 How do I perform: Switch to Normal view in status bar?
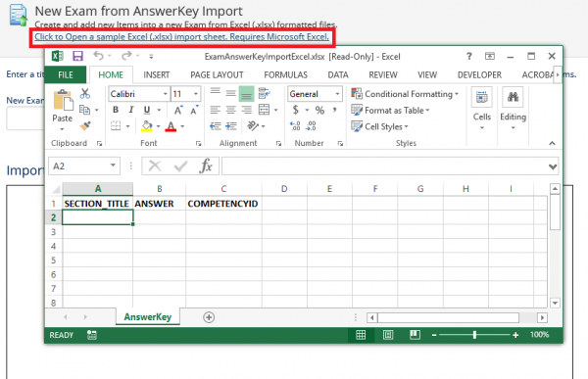point(361,335)
